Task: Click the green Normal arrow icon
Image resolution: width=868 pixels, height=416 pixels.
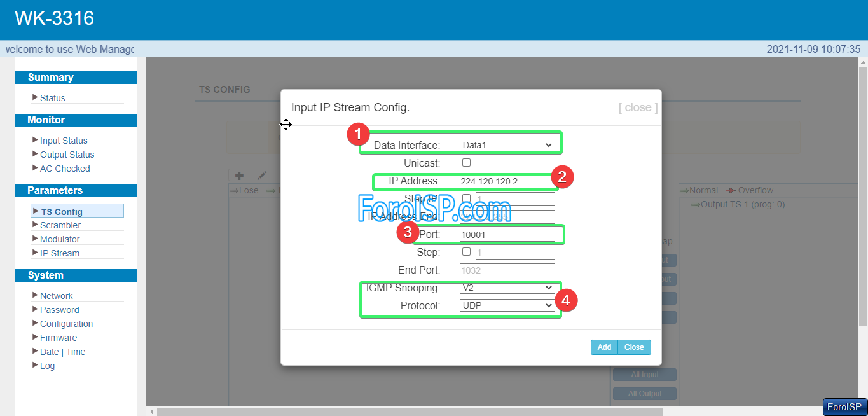Action: 684,190
